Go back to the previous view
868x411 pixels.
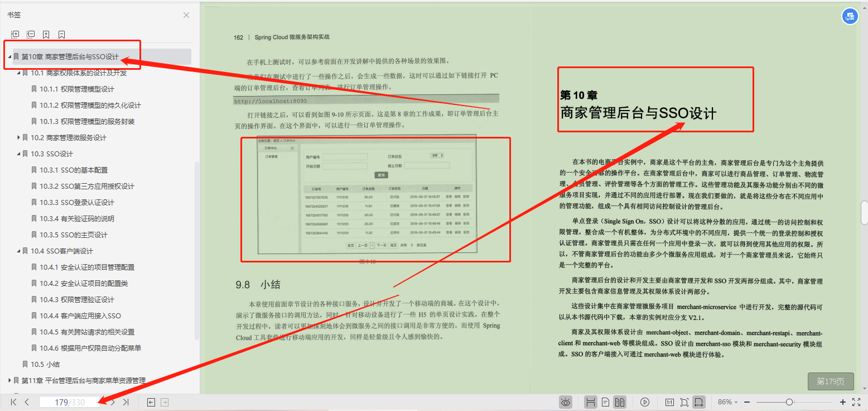click(x=151, y=402)
